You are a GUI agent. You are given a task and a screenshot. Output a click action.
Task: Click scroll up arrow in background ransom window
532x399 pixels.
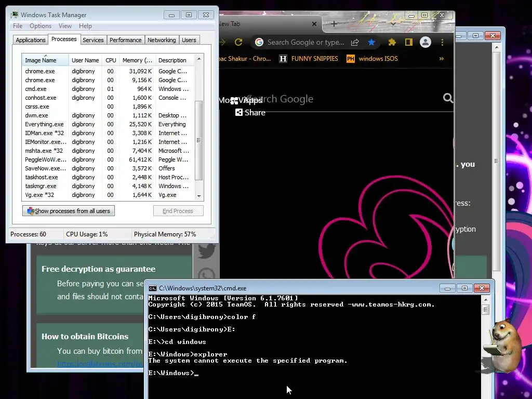tap(496, 47)
